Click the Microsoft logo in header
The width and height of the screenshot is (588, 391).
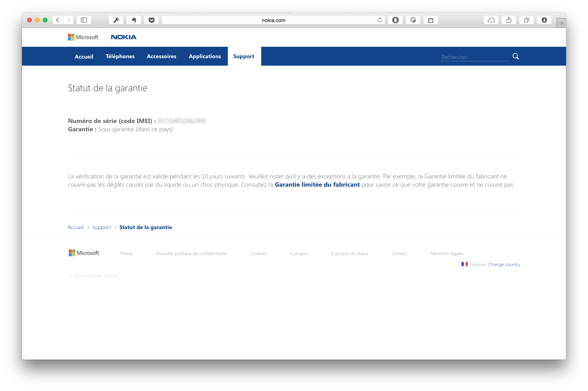click(83, 37)
